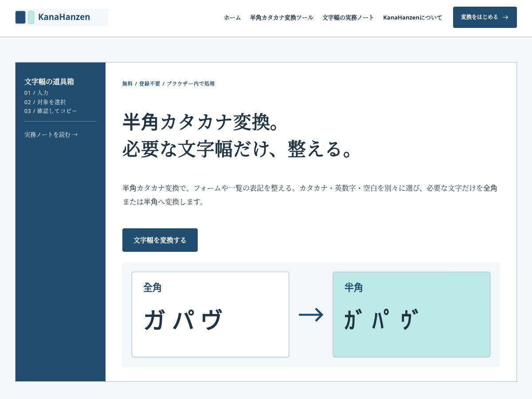The height and width of the screenshot is (399, 532).
Task: Click the 全角 card label
Action: [152, 288]
